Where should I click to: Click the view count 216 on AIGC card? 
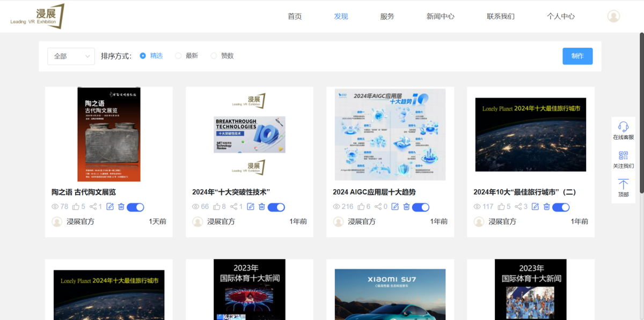coord(348,207)
